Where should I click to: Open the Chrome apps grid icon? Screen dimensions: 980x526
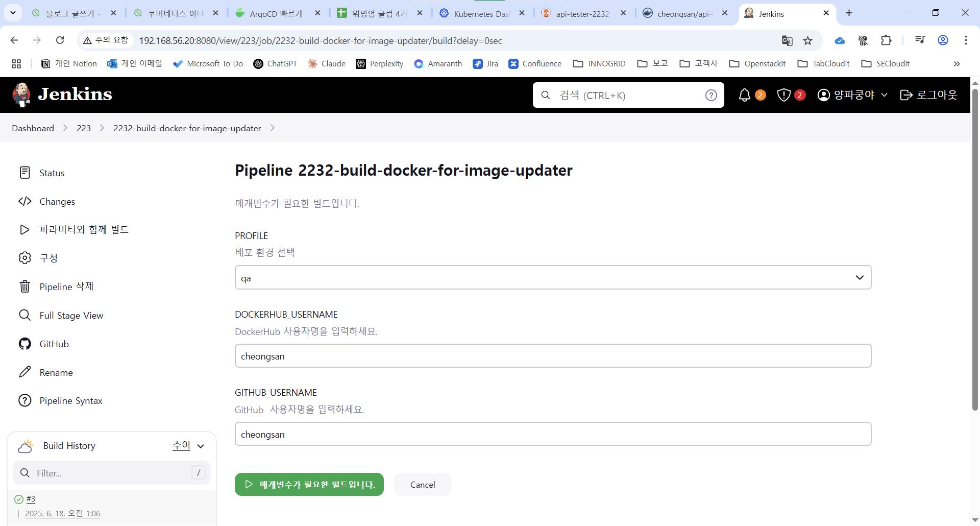pos(16,64)
